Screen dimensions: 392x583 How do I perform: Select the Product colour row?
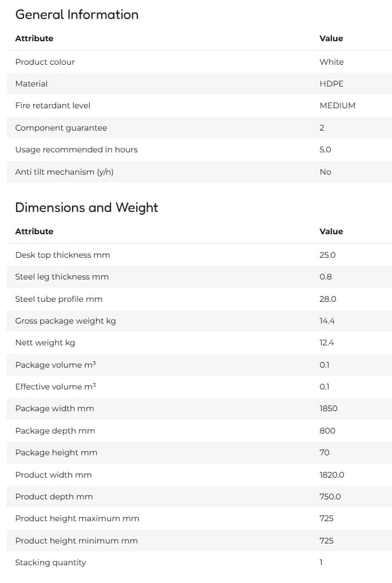199,62
